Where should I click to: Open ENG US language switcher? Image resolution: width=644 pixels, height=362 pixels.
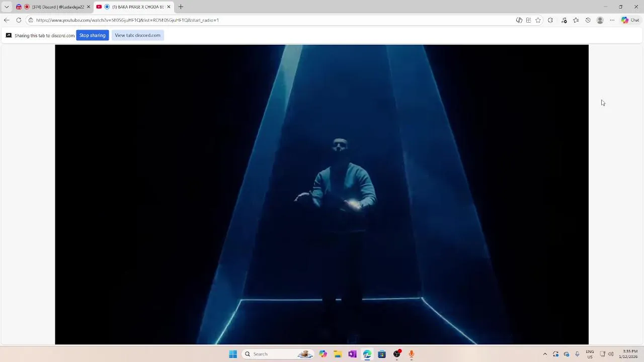(590, 354)
